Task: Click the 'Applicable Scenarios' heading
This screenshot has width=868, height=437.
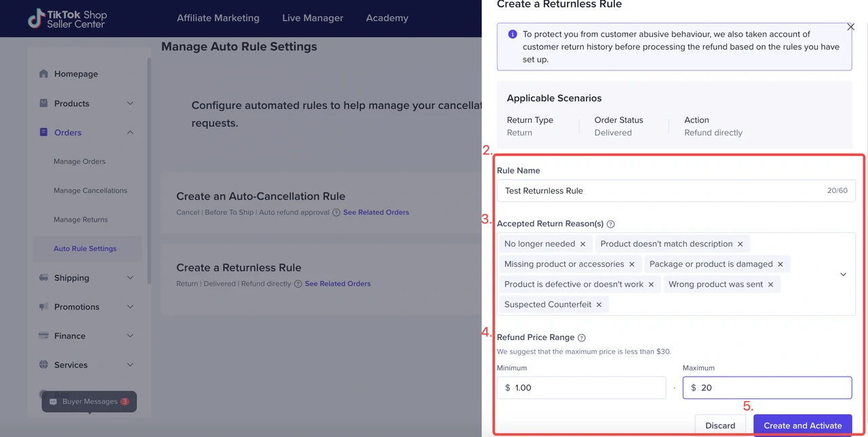Action: [554, 98]
